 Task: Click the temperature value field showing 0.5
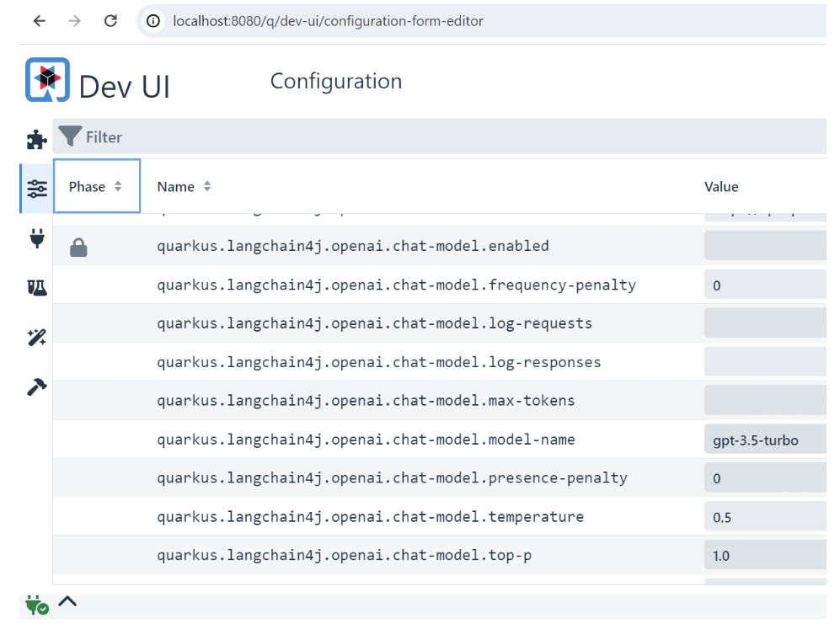763,517
